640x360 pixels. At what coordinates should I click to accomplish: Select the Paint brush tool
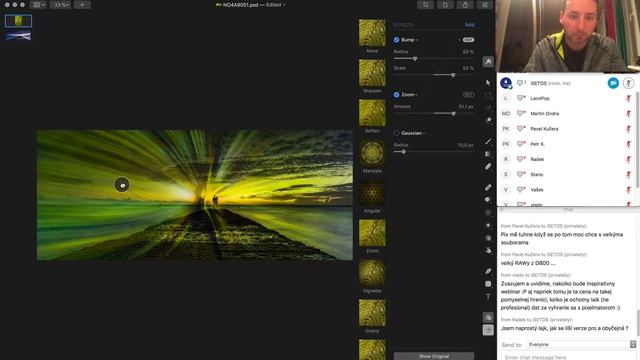pos(488,141)
